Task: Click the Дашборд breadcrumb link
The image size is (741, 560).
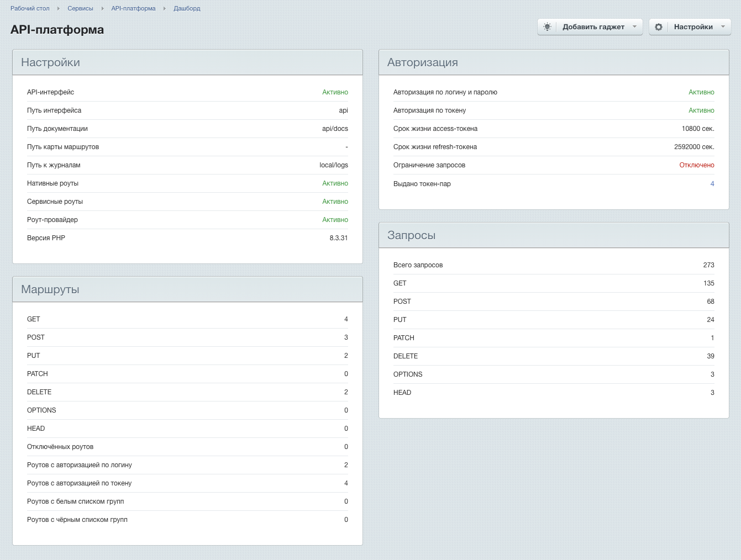Action: pos(187,8)
